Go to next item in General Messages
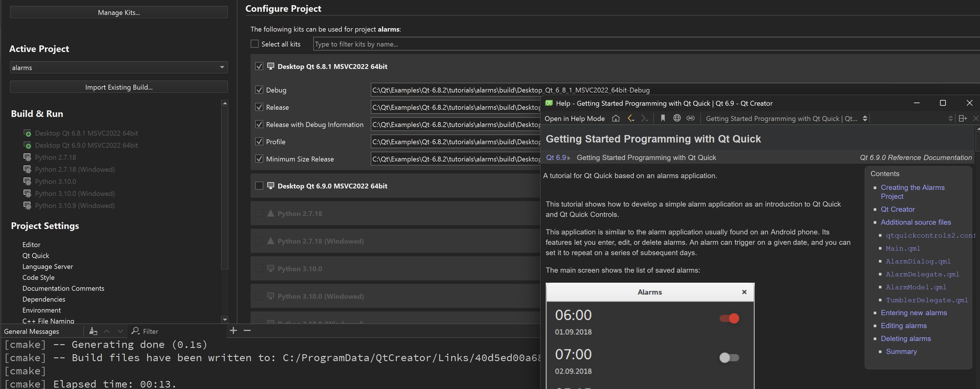980x389 pixels. coord(120,331)
